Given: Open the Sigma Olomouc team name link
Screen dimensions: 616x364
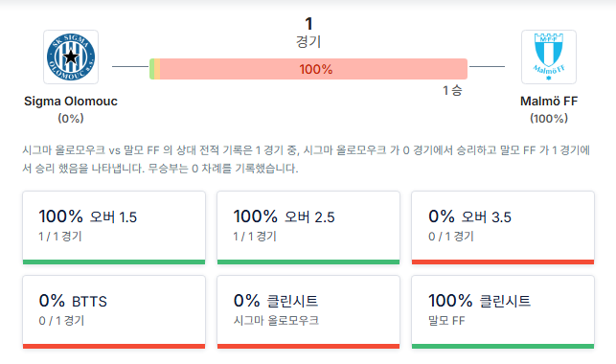Looking at the screenshot, I should coord(71,102).
